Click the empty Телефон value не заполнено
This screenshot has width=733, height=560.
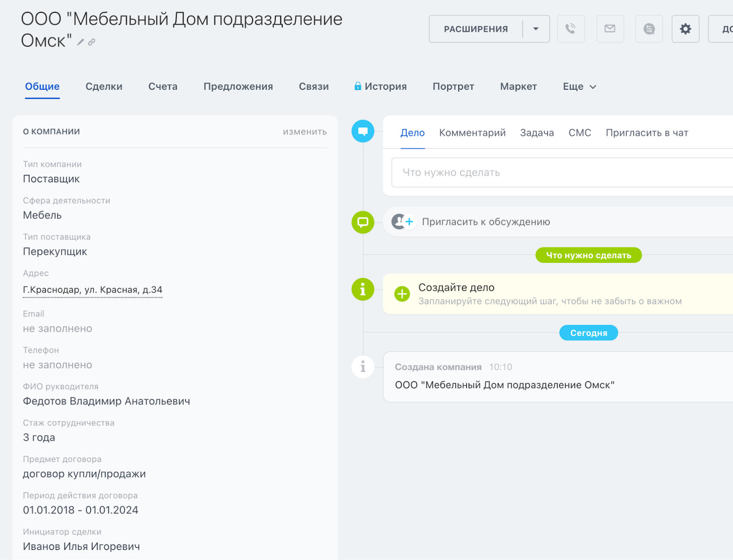(x=58, y=365)
